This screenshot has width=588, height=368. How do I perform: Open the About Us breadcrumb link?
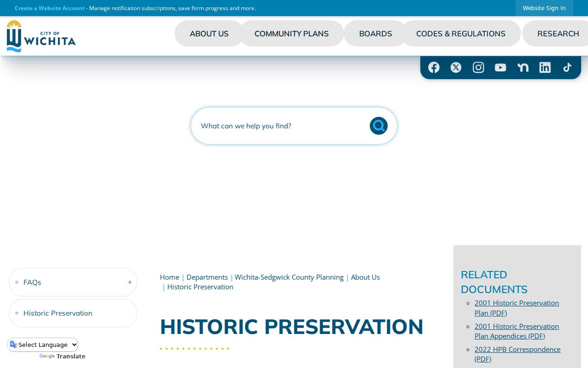[365, 277]
